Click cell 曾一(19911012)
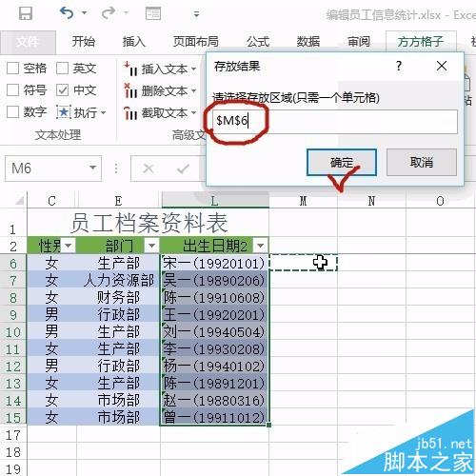Screen dimensions: 476x476 click(x=214, y=417)
